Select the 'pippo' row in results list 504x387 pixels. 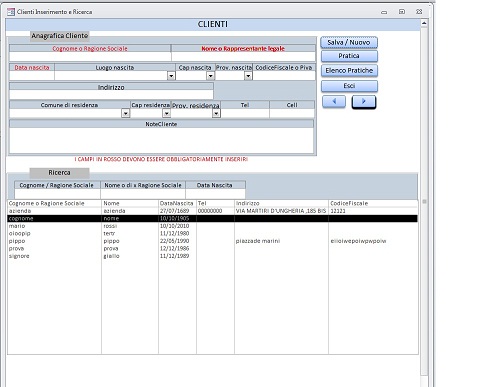point(213,241)
